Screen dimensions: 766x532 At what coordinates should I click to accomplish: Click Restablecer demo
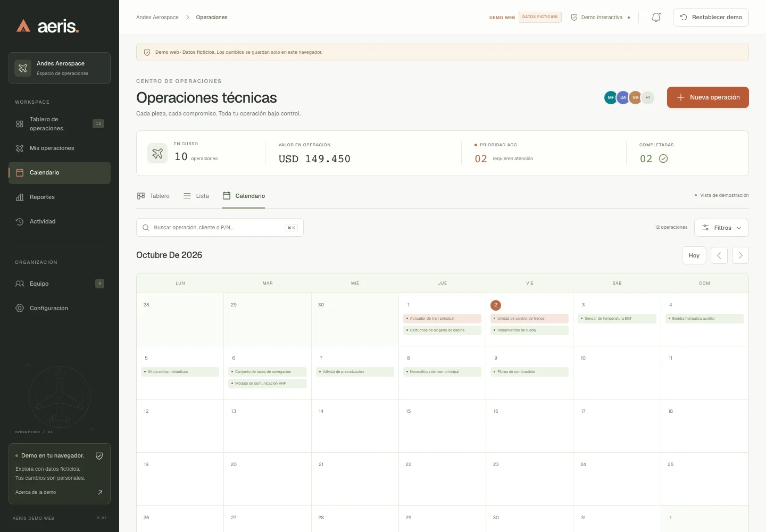pos(711,18)
